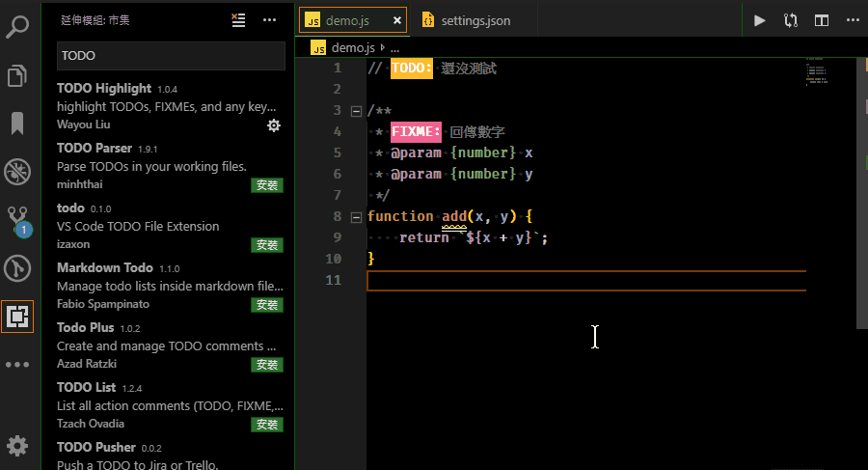
Task: Collapse the JSDoc comment fold at line 3
Action: point(356,111)
